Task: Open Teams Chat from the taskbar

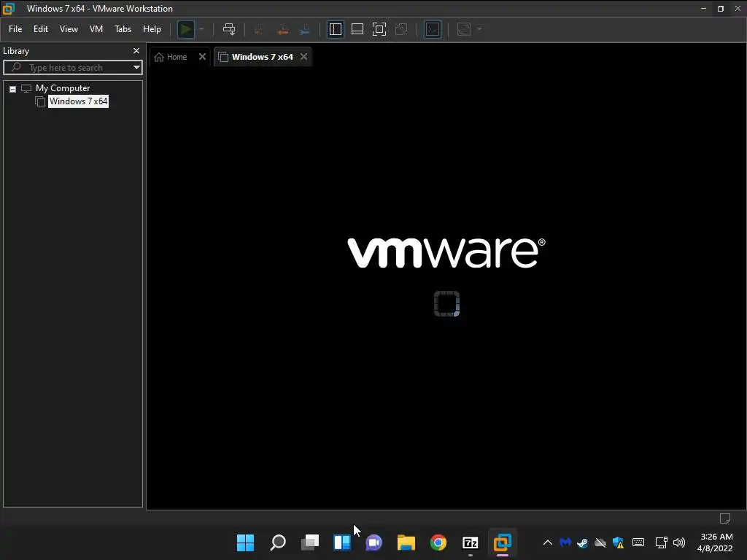Action: coord(374,542)
